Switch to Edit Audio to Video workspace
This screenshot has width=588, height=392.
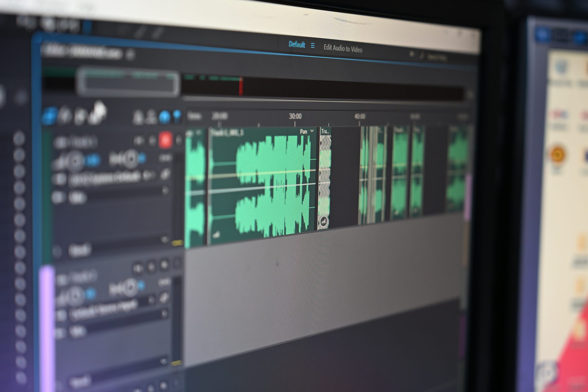[343, 48]
